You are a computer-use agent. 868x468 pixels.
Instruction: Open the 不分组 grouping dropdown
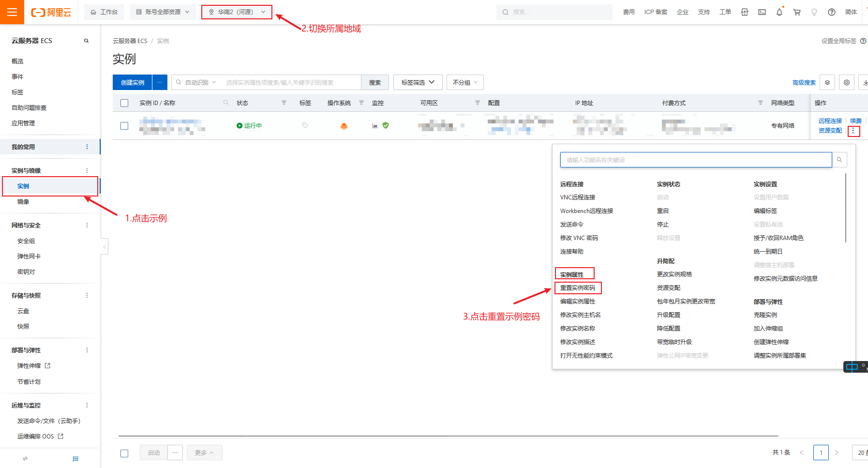pos(465,82)
